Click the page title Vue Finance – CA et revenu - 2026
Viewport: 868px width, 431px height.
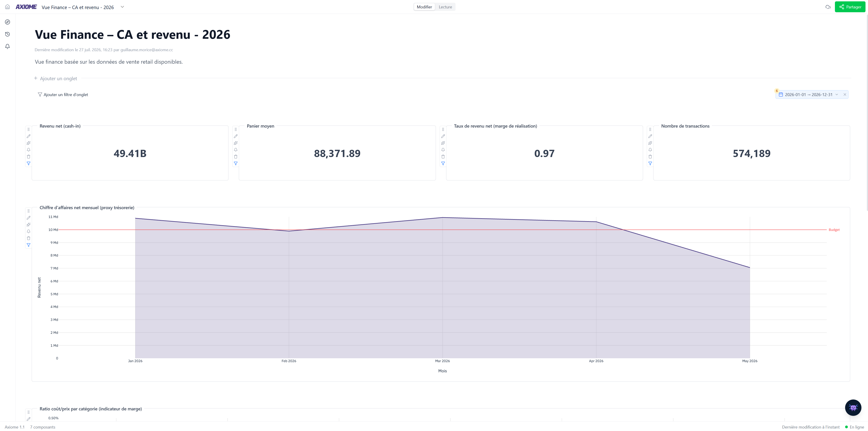(x=132, y=35)
